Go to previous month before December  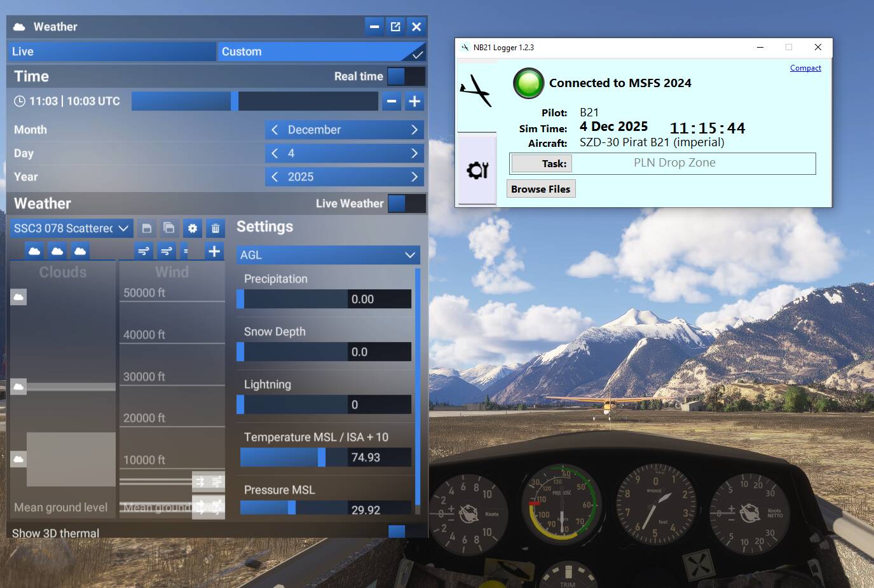pyautogui.click(x=275, y=130)
